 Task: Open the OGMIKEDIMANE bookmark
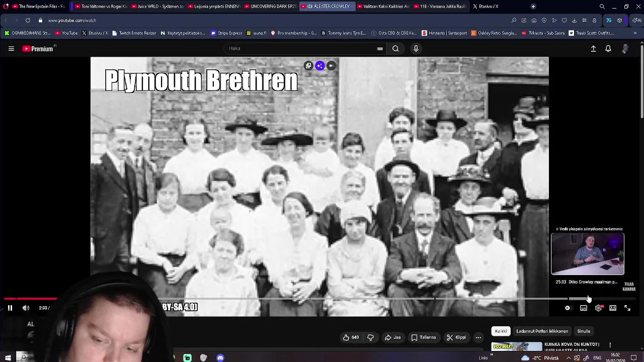28,33
